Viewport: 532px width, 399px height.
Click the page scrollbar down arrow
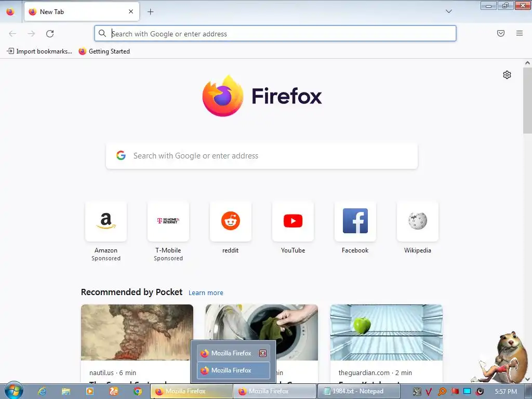tap(527, 379)
